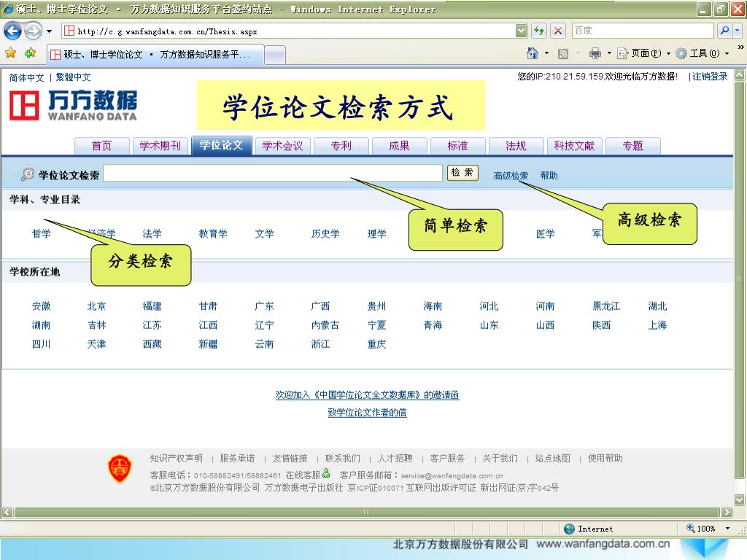Select the 上海 school location
Image resolution: width=747 pixels, height=560 pixels.
[x=657, y=325]
